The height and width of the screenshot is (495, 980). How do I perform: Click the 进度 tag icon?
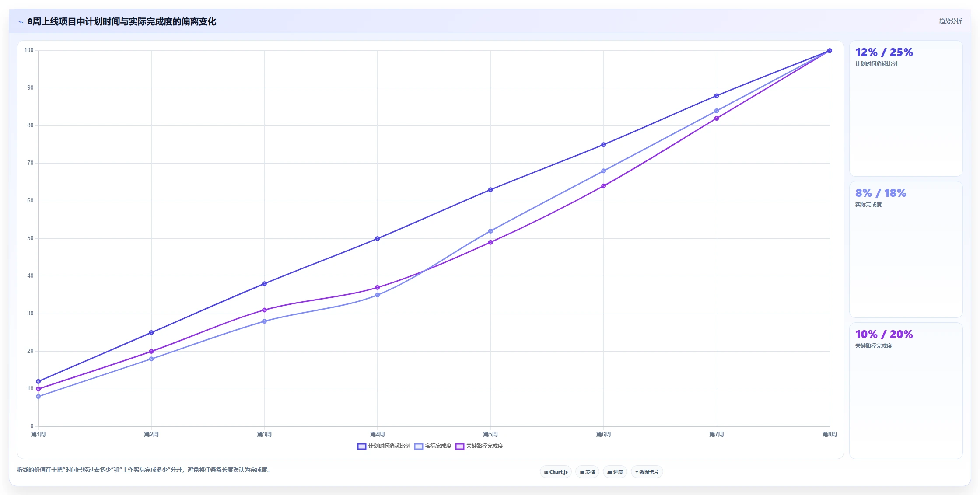pyautogui.click(x=609, y=472)
